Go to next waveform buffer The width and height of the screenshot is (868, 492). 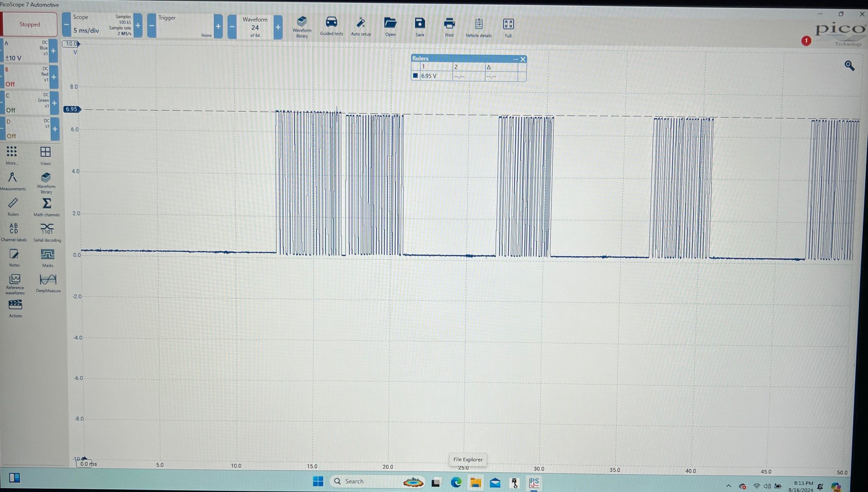(278, 27)
